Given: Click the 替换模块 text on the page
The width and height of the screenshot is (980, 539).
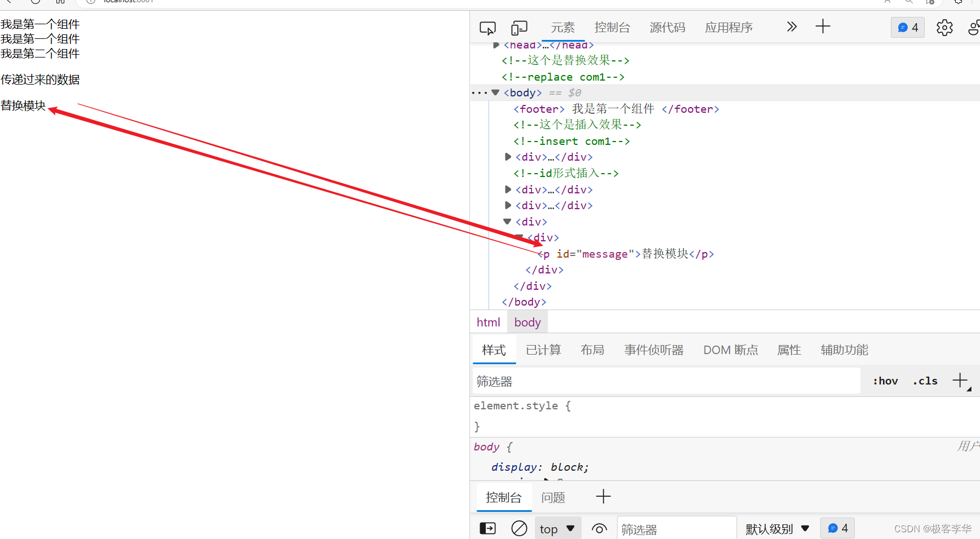Looking at the screenshot, I should click(x=23, y=105).
